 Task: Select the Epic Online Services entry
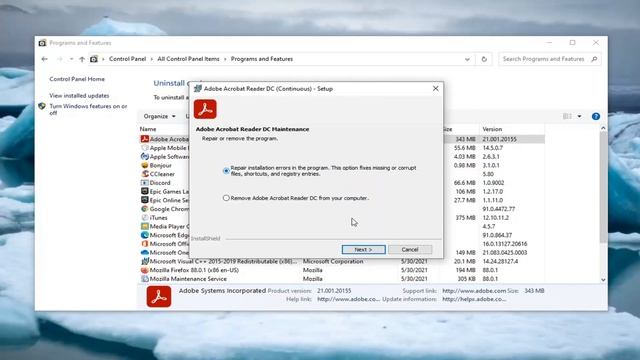click(164, 200)
